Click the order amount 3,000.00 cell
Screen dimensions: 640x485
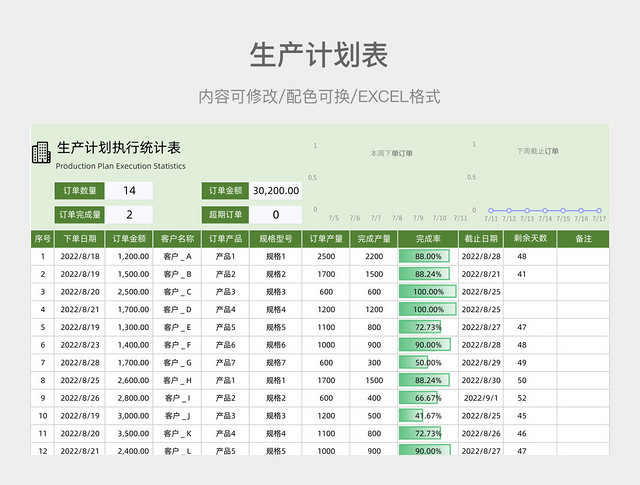pos(129,416)
